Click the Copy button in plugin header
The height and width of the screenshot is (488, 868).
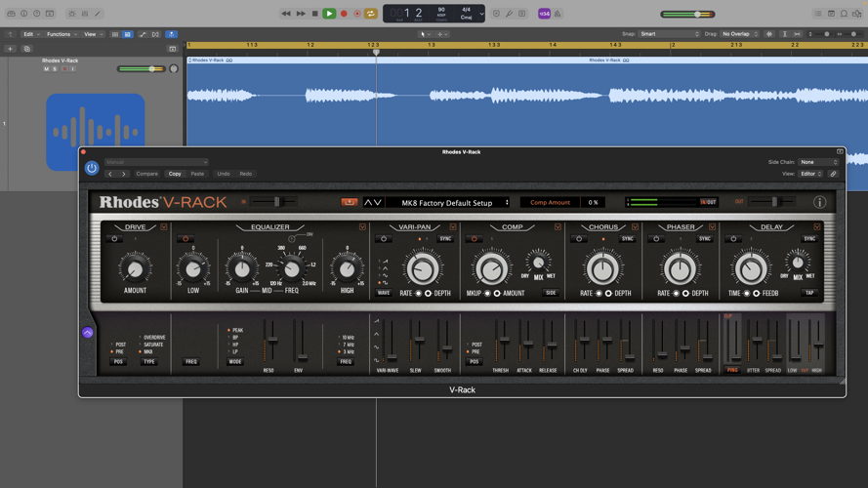point(175,174)
